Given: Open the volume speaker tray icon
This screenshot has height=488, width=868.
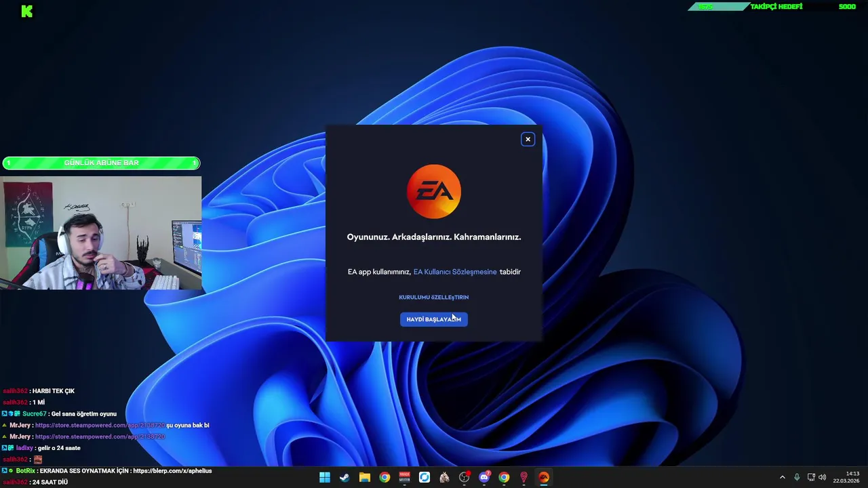Looking at the screenshot, I should point(823,477).
